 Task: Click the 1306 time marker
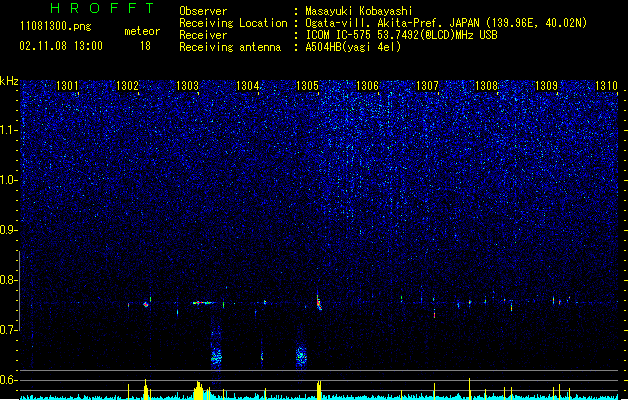coord(367,86)
